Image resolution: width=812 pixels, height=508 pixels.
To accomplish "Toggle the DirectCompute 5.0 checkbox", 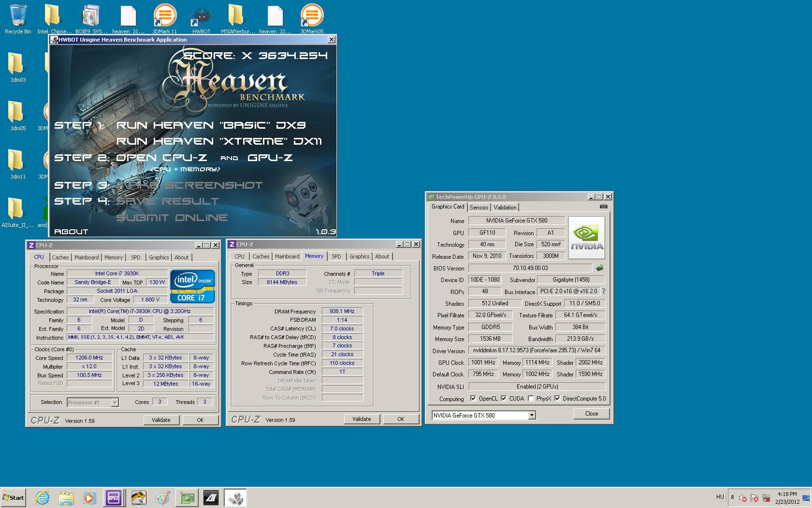I will (557, 399).
